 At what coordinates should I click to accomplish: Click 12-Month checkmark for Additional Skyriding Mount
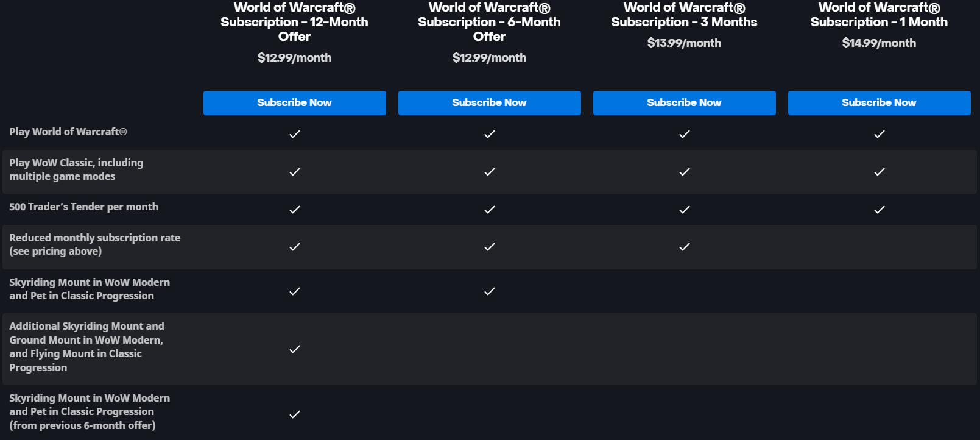(x=295, y=349)
